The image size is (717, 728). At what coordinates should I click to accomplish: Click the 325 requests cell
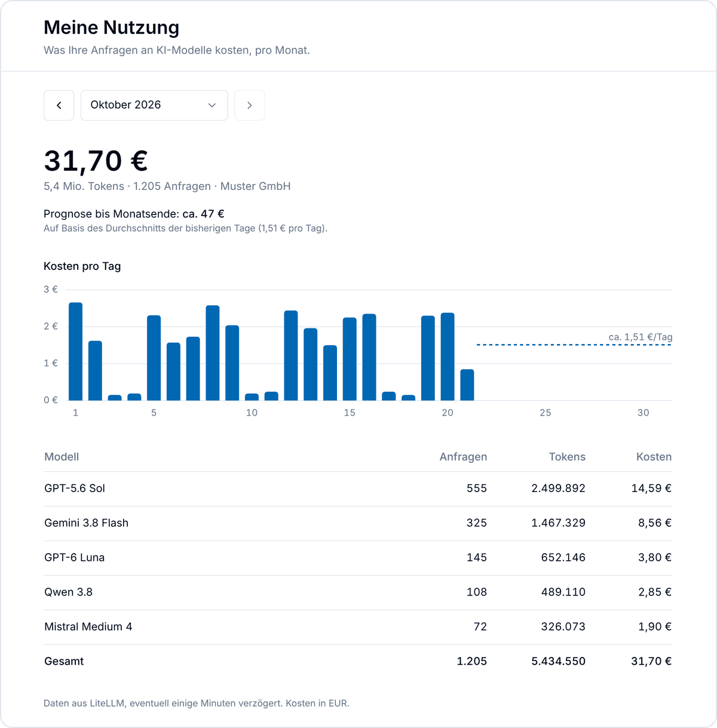coord(477,523)
